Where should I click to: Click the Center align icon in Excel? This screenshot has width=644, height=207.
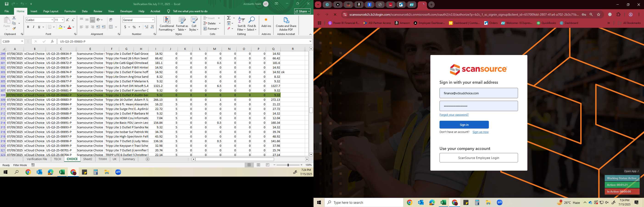coord(87,27)
